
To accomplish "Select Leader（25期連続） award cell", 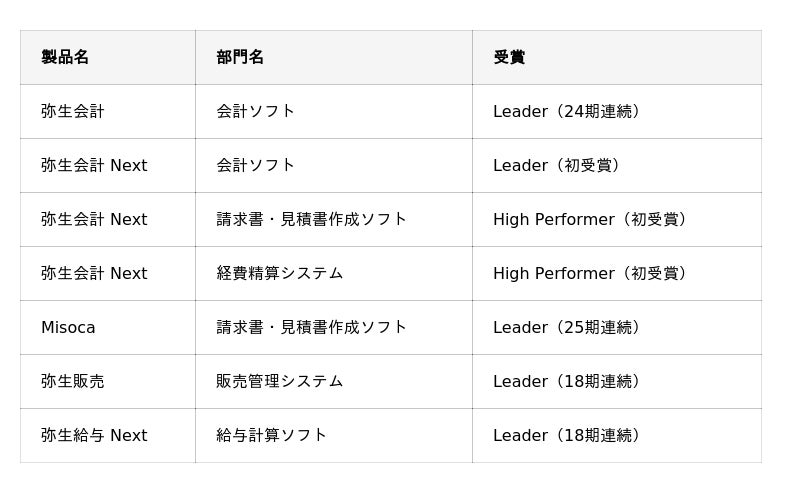I will [617, 328].
